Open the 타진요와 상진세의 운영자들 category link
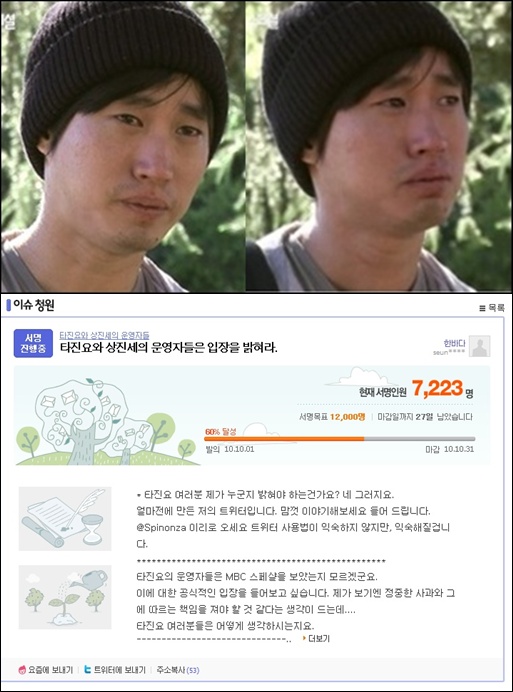 (104, 335)
